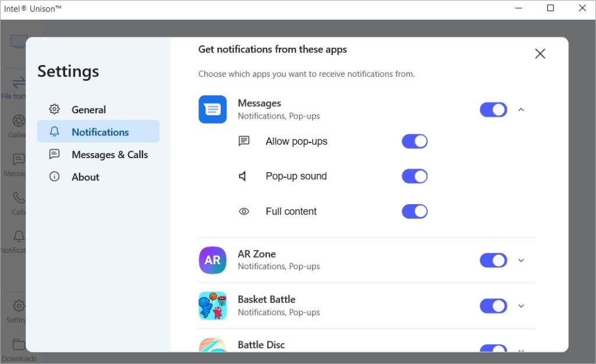Open the About settings page
The height and width of the screenshot is (364, 596).
click(85, 177)
